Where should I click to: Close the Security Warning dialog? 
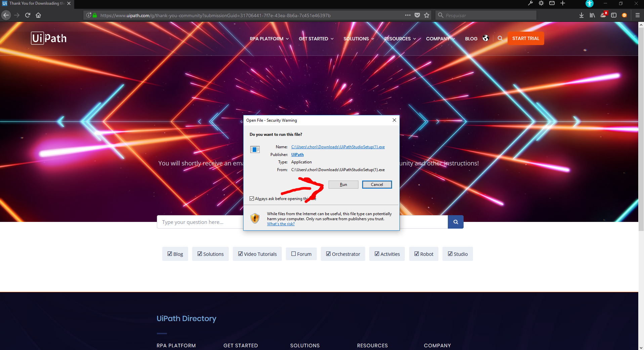[394, 120]
